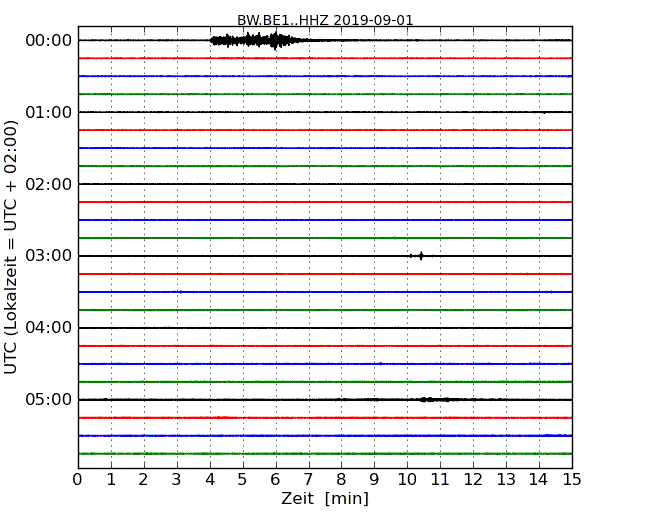
Task: Click the 04:00 time label
Action: pyautogui.click(x=49, y=328)
